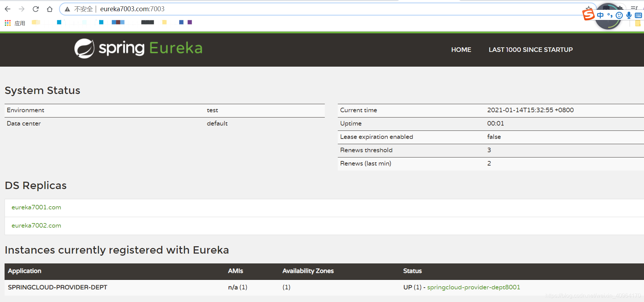644x302 pixels.
Task: Activate the Sogou voice input microphone
Action: pyautogui.click(x=629, y=15)
